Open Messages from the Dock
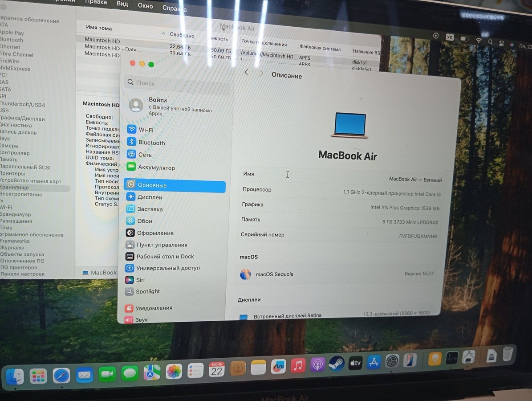532x401 pixels. pyautogui.click(x=130, y=373)
